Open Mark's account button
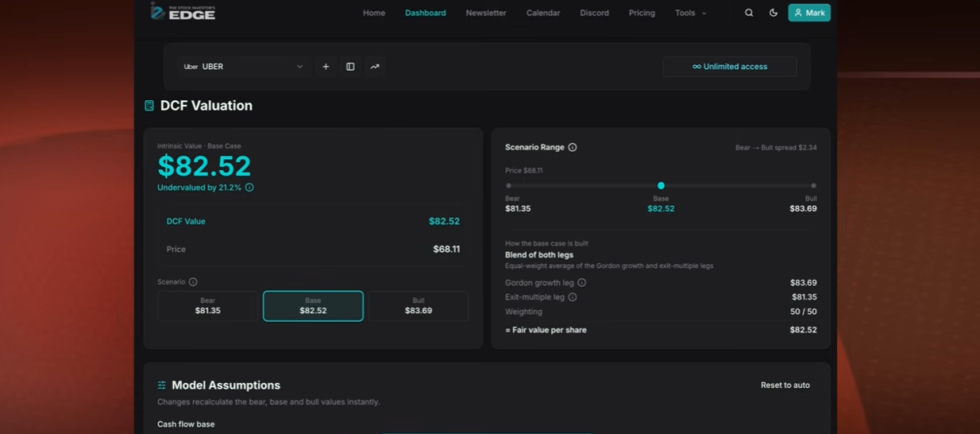This screenshot has height=434, width=980. pos(809,13)
